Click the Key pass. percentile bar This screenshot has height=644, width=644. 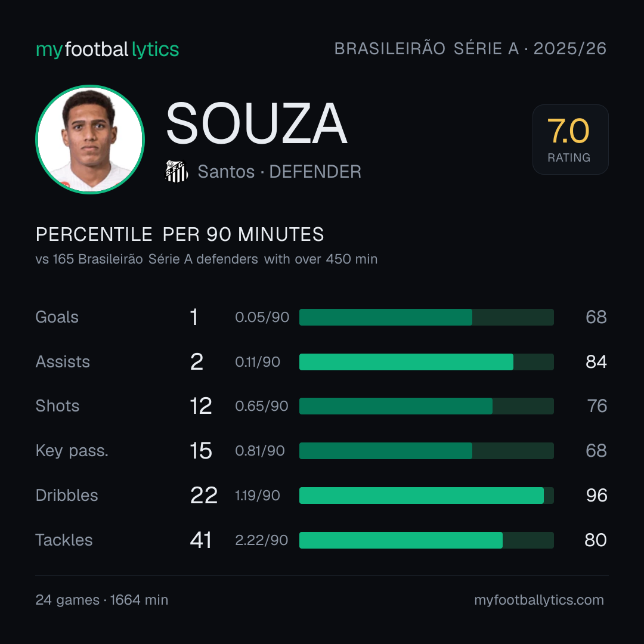tap(426, 451)
